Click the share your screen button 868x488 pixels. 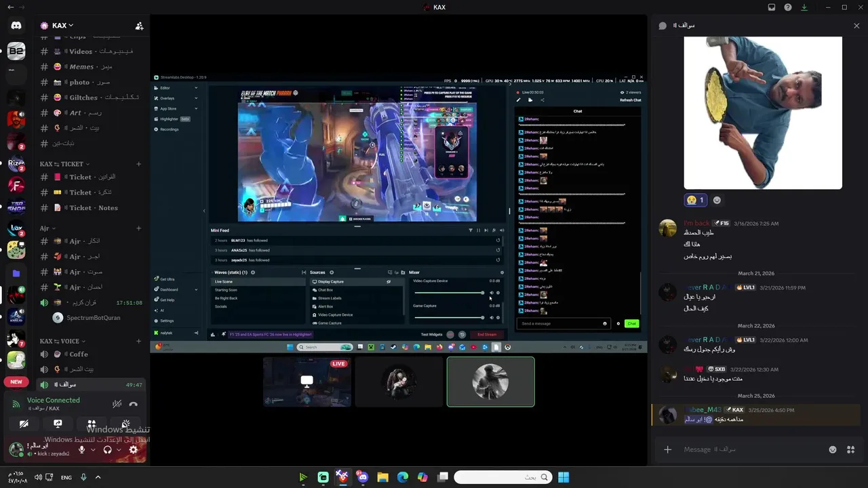[58, 424]
